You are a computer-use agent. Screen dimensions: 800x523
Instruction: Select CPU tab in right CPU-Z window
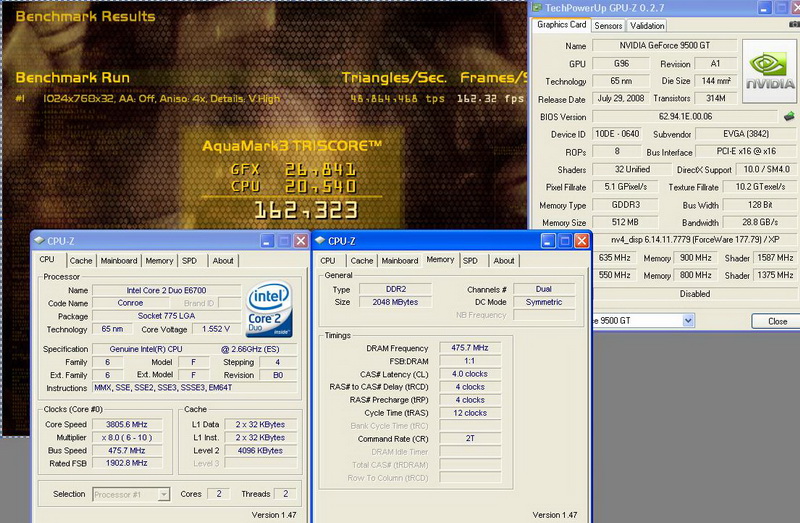point(328,261)
